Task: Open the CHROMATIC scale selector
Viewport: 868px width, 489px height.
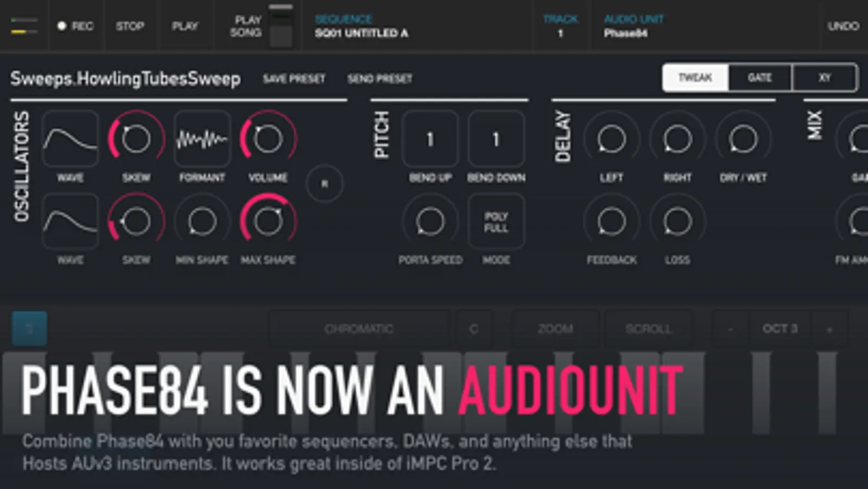Action: coord(359,329)
